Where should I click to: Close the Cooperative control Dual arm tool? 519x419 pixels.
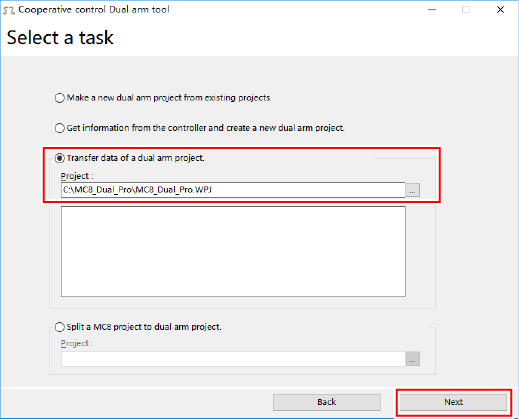tap(500, 10)
